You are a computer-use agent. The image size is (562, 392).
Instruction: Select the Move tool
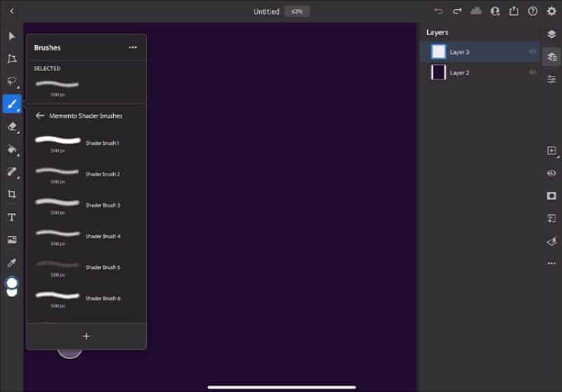click(x=12, y=37)
